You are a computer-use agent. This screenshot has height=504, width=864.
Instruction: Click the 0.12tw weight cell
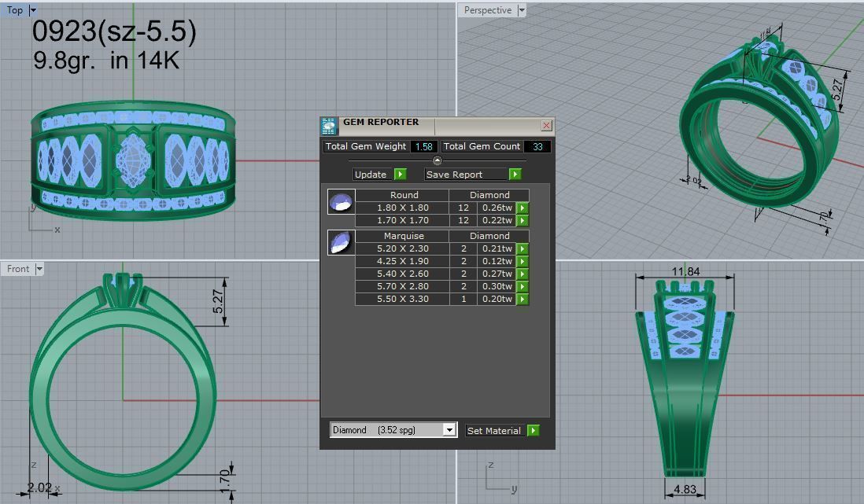[x=497, y=261]
